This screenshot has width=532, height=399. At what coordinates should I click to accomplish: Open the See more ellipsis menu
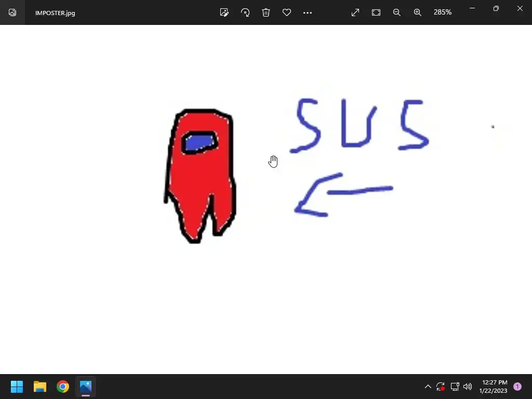pos(308,12)
